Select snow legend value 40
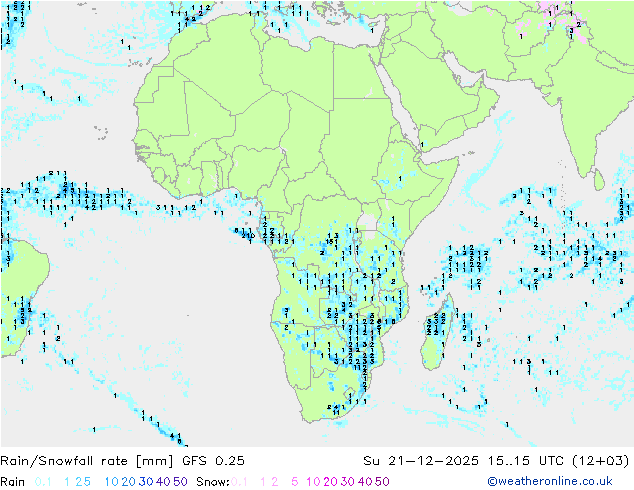This screenshot has height=490, width=634. pyautogui.click(x=365, y=482)
